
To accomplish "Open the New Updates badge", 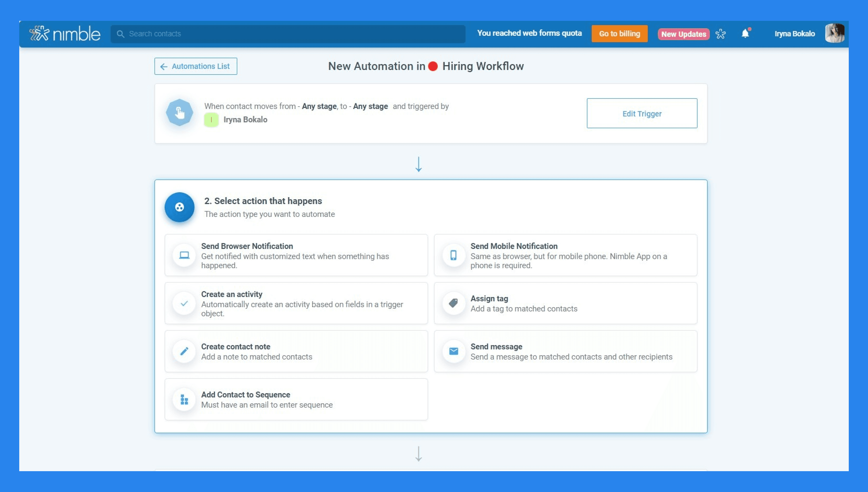I will click(x=683, y=34).
